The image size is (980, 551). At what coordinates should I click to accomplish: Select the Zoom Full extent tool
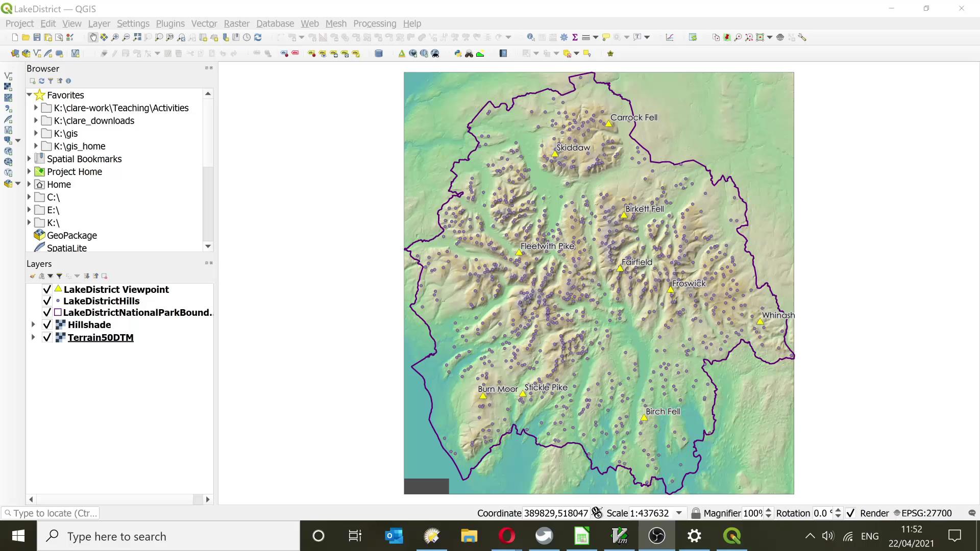pos(137,37)
